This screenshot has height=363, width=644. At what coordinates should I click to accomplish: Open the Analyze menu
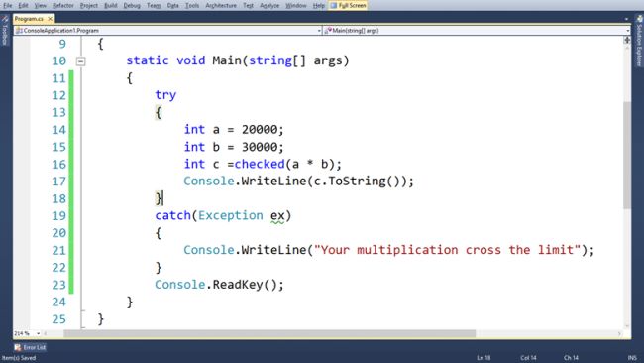coord(269,5)
